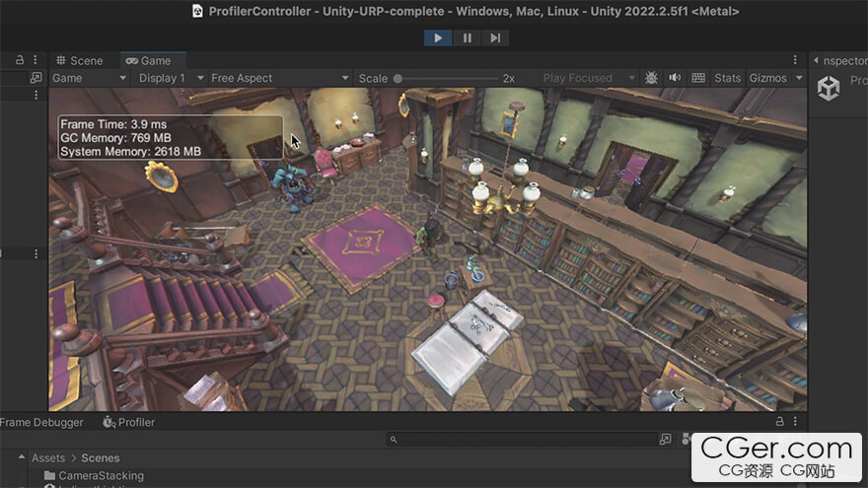Open the Play Focused dropdown
The height and width of the screenshot is (488, 868).
tap(589, 78)
